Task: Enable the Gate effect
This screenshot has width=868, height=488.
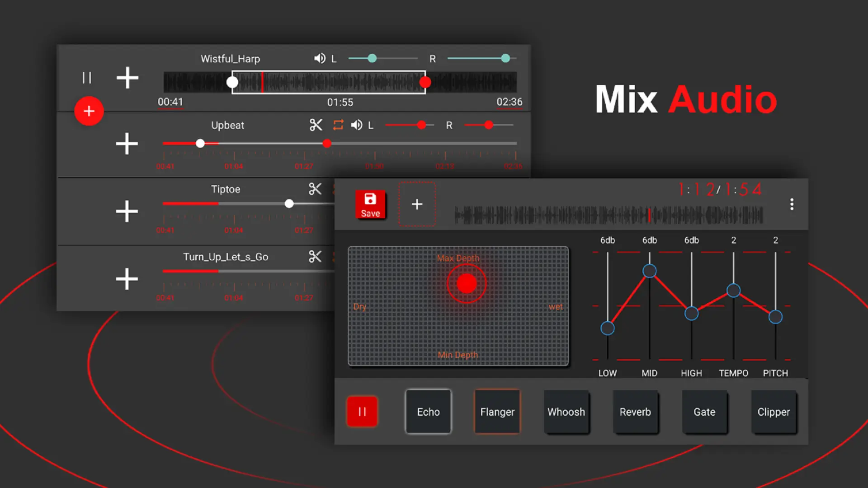Action: click(x=704, y=412)
